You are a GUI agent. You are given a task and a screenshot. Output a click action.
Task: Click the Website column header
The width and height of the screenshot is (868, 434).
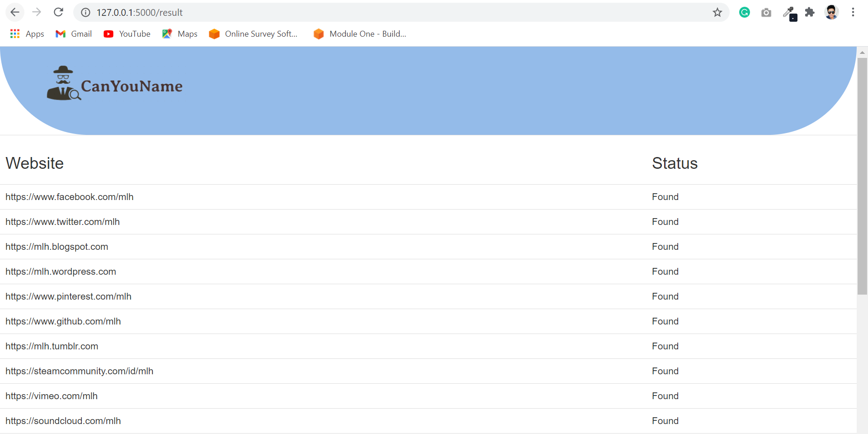(x=35, y=163)
